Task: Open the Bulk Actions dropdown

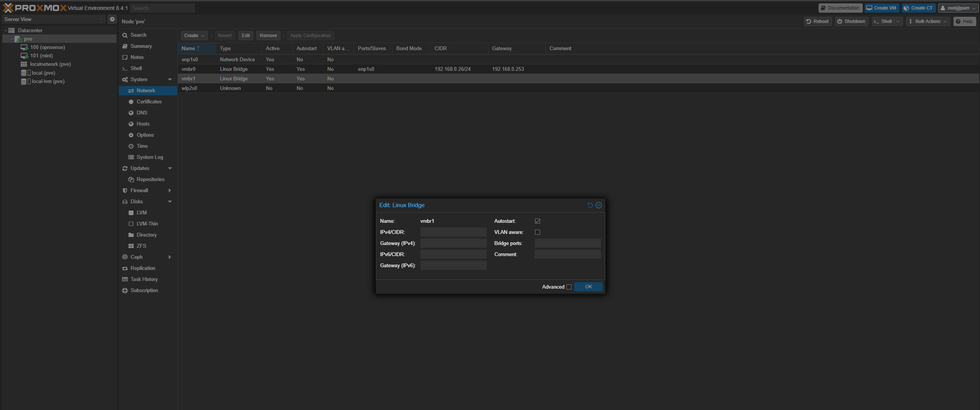Action: click(x=927, y=21)
